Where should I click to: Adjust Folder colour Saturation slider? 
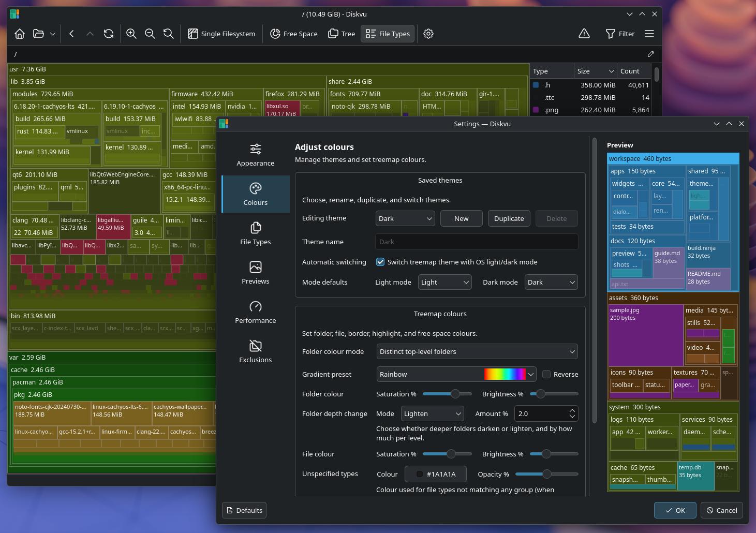pos(447,394)
